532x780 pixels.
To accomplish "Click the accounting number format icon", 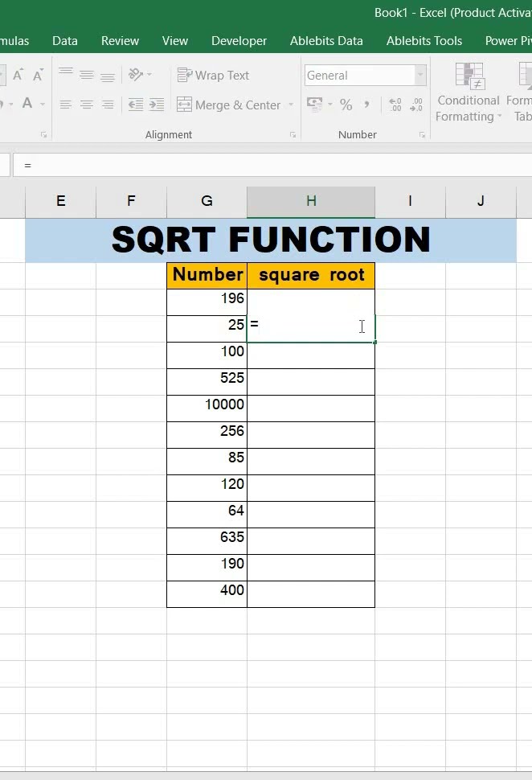I will (x=314, y=105).
